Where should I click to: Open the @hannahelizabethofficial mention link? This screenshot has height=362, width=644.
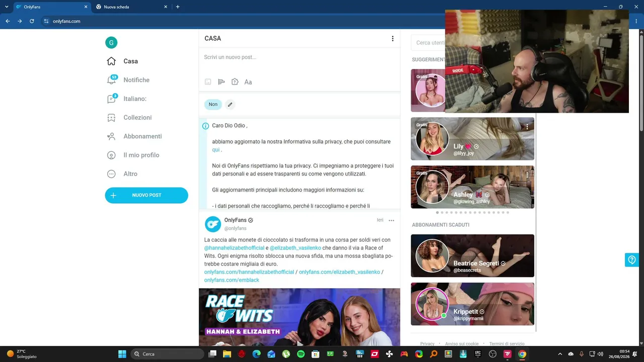point(234,248)
